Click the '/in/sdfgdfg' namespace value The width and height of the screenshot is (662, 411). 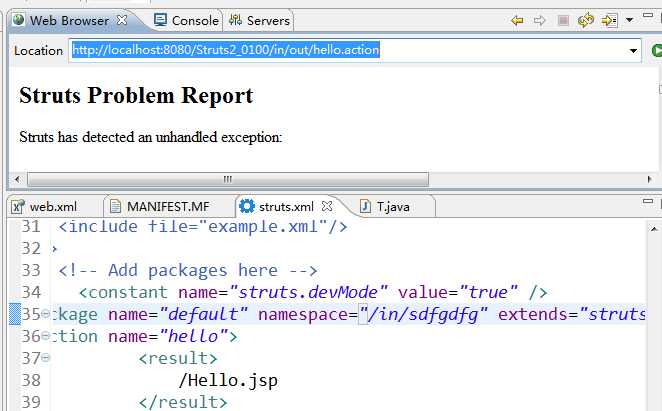[x=423, y=314]
